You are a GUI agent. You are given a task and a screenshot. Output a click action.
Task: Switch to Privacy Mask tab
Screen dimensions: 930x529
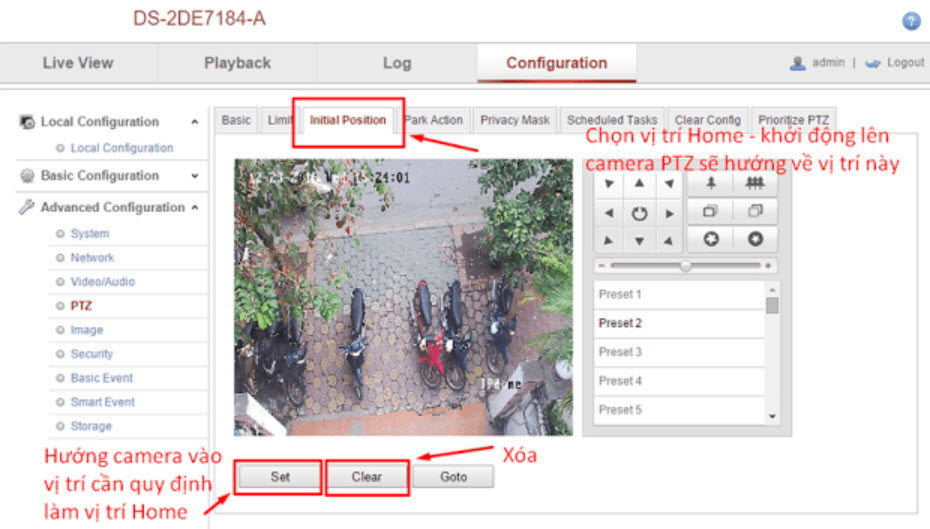tap(515, 120)
